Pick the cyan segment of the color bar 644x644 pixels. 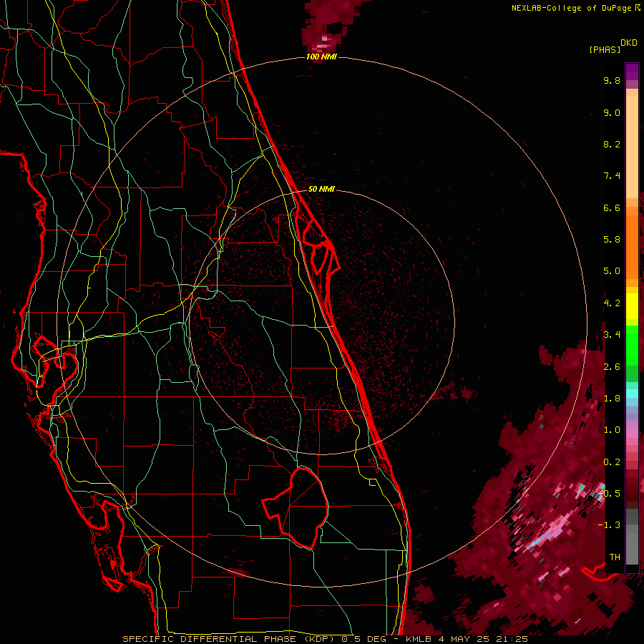[632, 394]
